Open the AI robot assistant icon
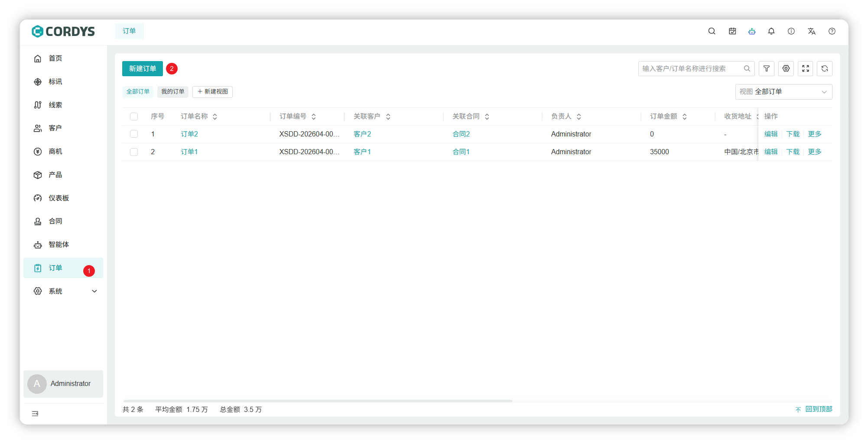 (751, 31)
